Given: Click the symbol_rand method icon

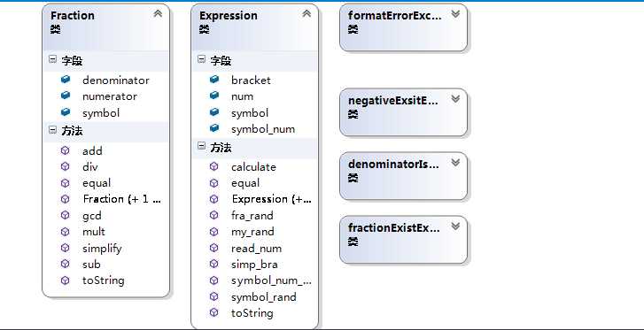Looking at the screenshot, I should (214, 296).
